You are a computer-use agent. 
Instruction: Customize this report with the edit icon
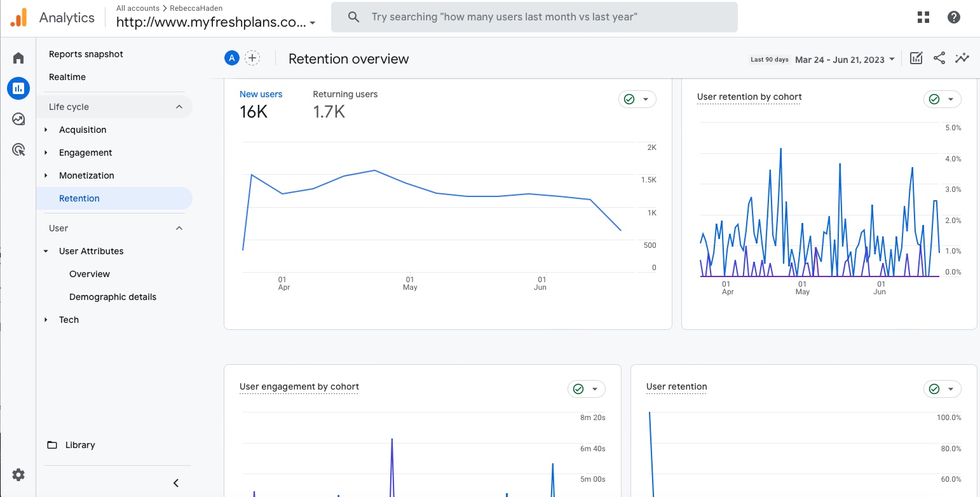point(916,58)
